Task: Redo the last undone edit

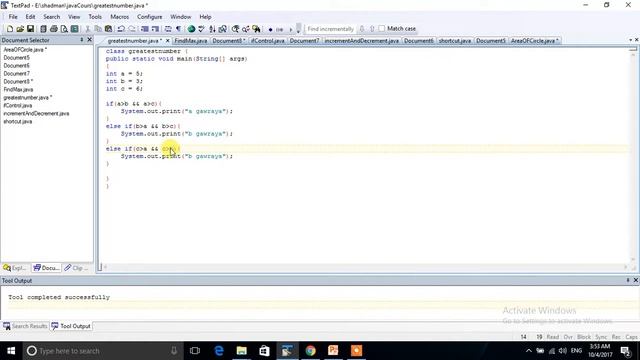Action: tap(132, 29)
